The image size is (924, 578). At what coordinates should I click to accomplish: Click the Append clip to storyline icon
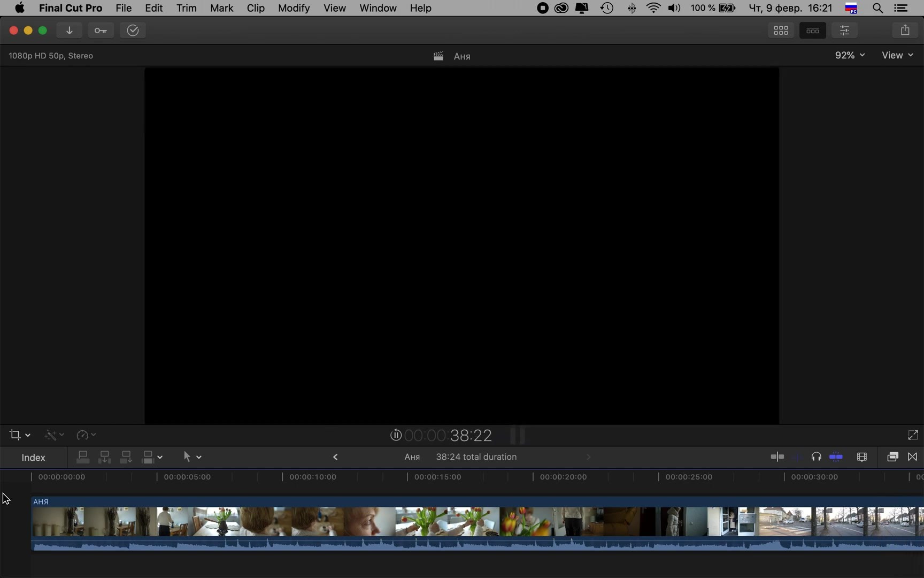pos(126,457)
